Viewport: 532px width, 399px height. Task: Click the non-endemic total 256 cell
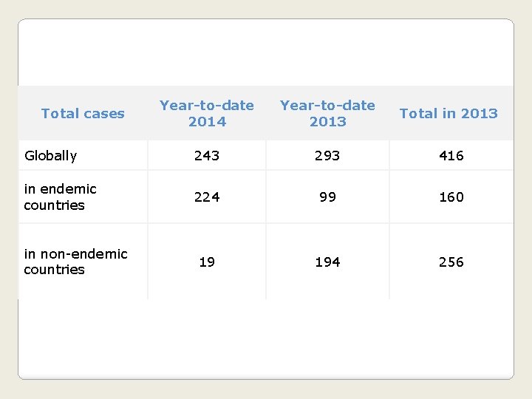pyautogui.click(x=451, y=262)
